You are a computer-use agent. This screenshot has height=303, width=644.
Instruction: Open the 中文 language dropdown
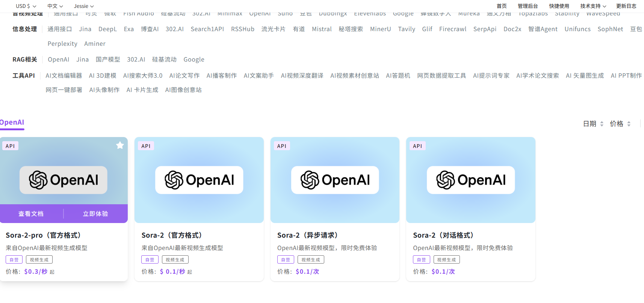[x=55, y=6]
